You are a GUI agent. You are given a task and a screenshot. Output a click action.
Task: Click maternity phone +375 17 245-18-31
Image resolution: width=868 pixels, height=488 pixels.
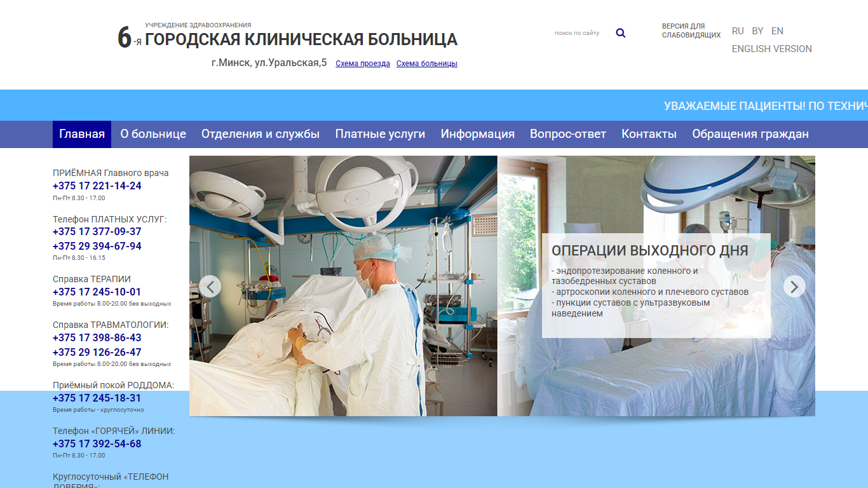tap(97, 398)
